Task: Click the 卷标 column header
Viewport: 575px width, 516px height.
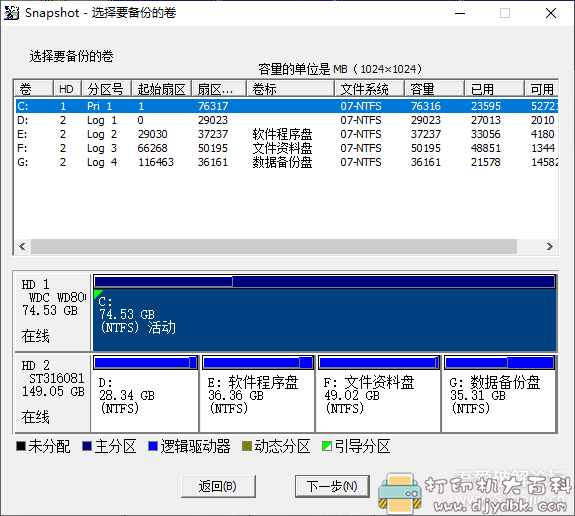Action: pos(290,89)
